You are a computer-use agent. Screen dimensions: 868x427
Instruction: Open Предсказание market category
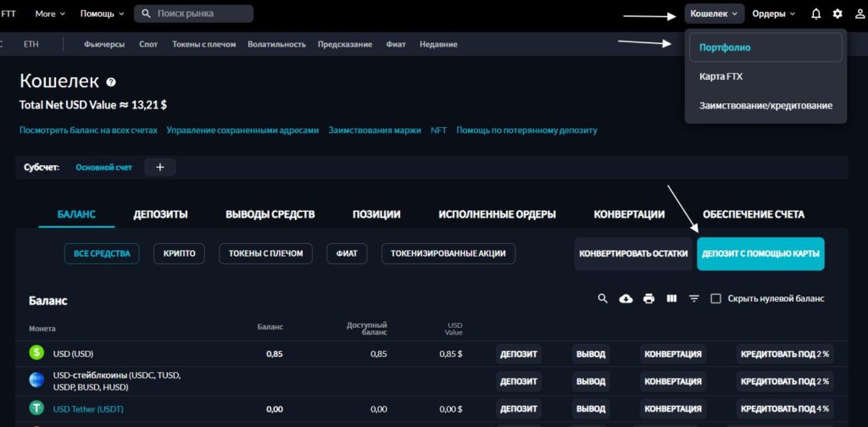point(345,44)
